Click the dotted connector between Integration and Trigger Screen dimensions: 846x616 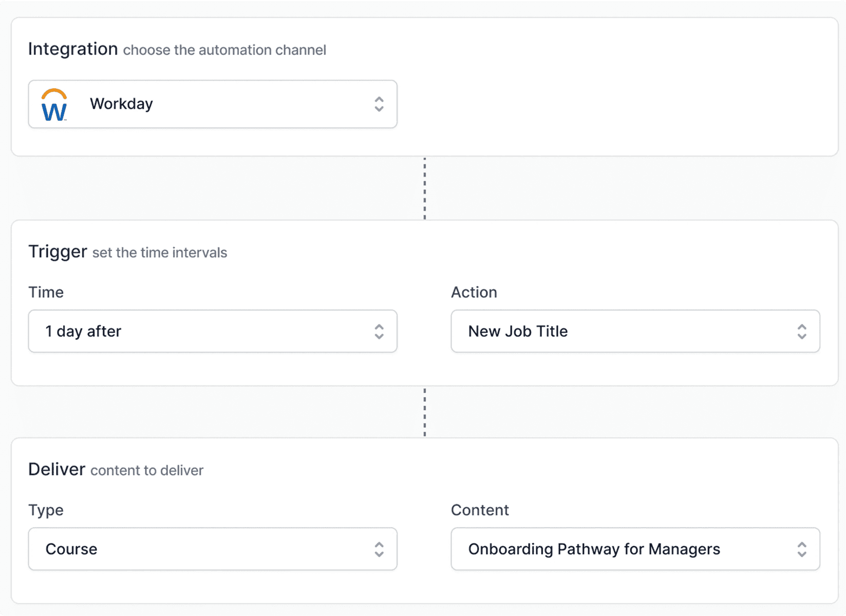(425, 188)
